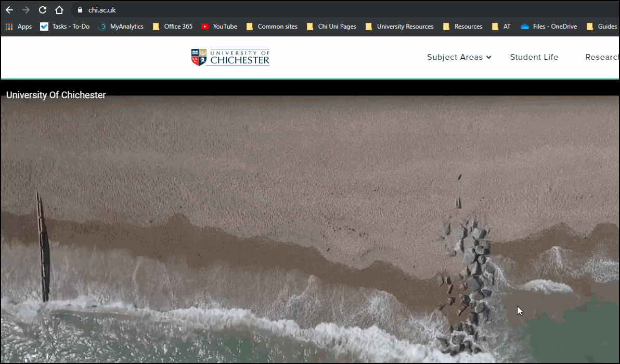Open the Files - OneDrive bookmark
The width and height of the screenshot is (620, 364).
pos(549,27)
